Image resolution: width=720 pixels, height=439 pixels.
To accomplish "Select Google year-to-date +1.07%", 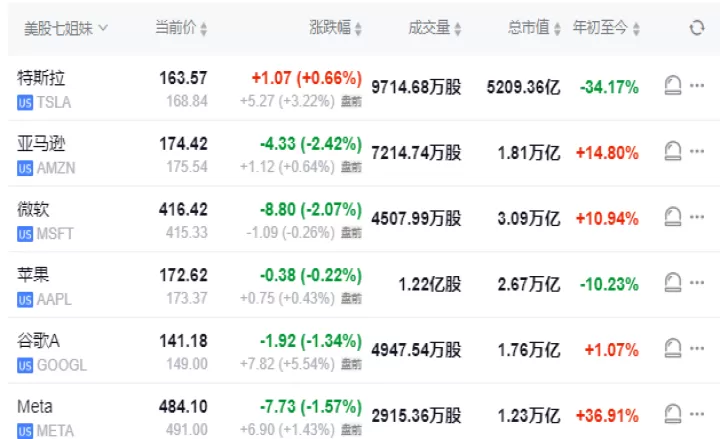I will 611,349.
